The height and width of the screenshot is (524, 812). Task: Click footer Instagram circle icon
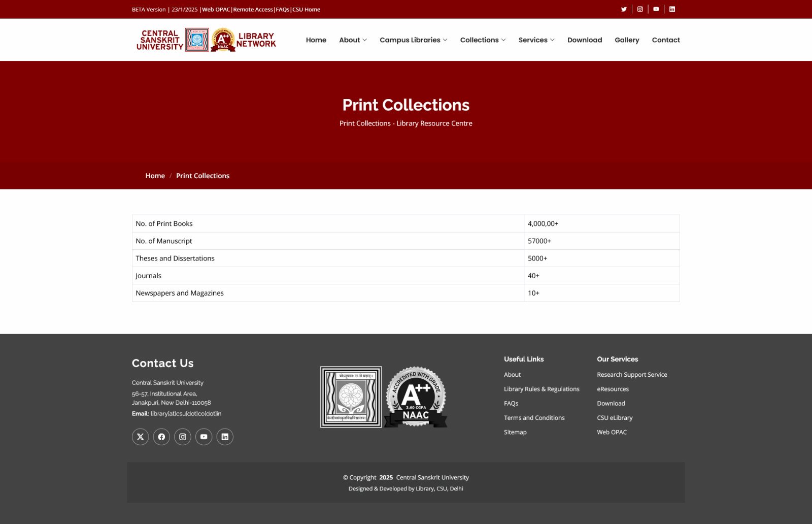[183, 437]
